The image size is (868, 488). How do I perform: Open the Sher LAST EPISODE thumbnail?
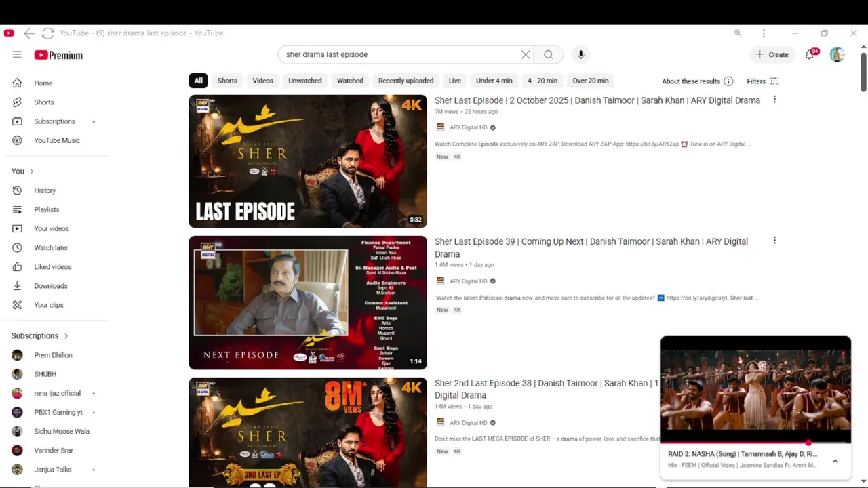[308, 161]
